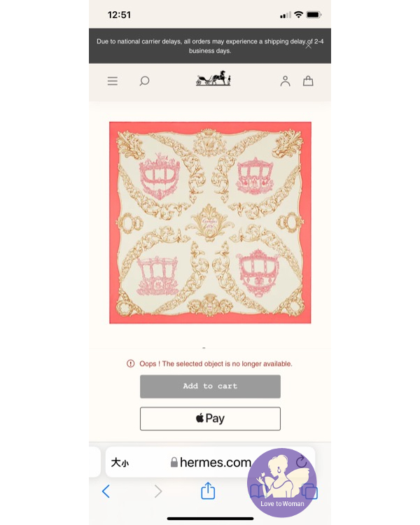Open the account profile icon
This screenshot has width=420, height=525.
point(285,81)
